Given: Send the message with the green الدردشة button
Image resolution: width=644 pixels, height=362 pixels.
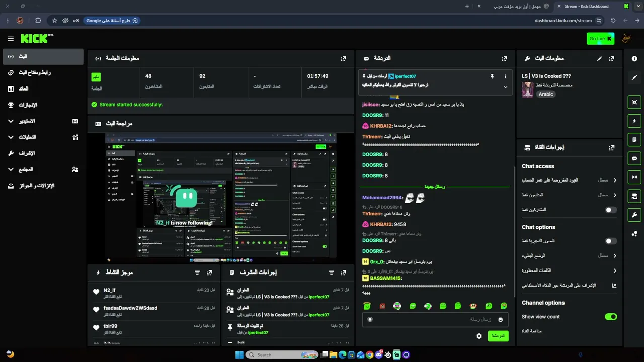Looking at the screenshot, I should click(x=498, y=336).
